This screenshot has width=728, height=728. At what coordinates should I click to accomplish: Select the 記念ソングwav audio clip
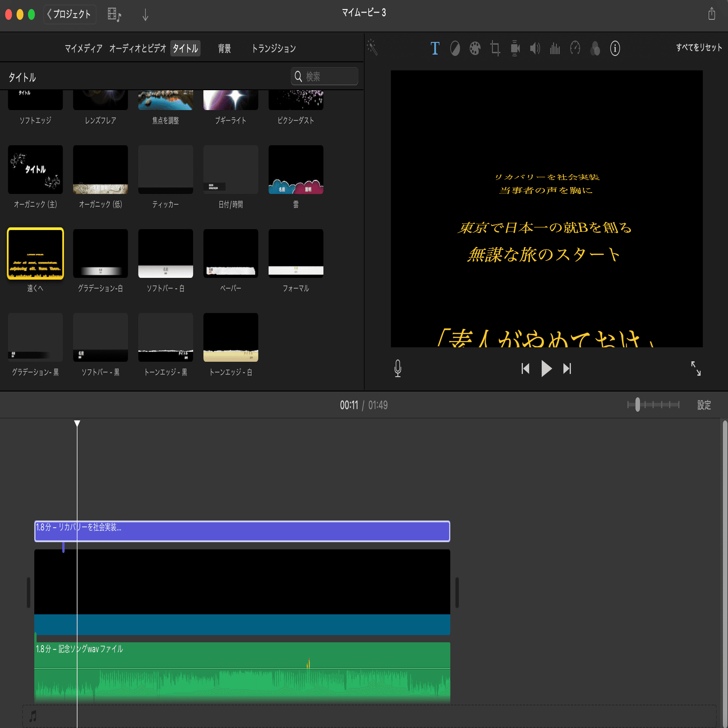242,672
